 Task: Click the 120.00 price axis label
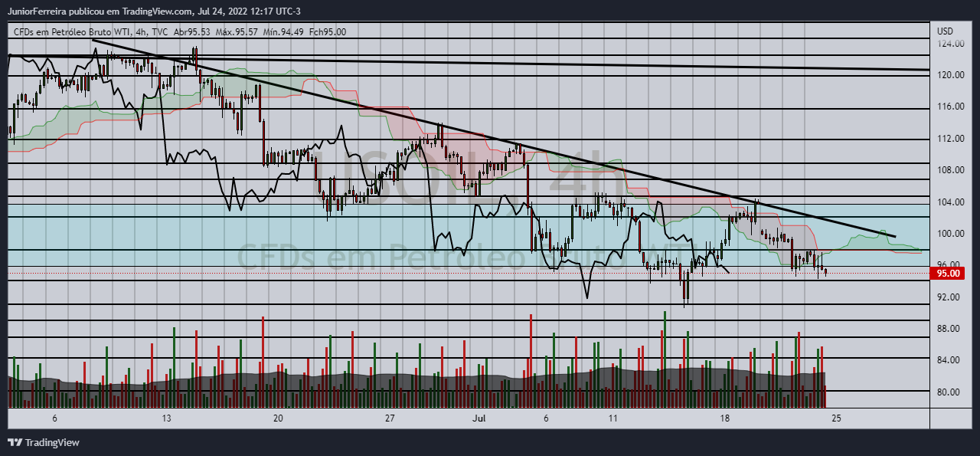pos(949,75)
